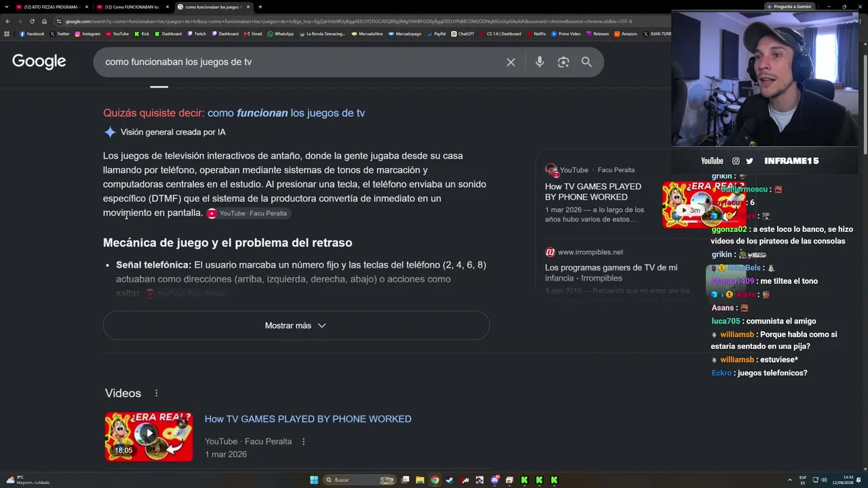Open the PayPal bookmark

[x=437, y=34]
